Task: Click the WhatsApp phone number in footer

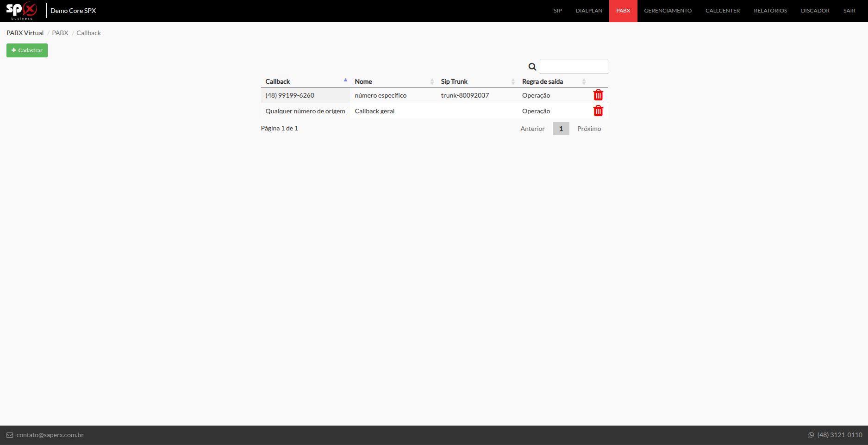Action: click(839, 435)
